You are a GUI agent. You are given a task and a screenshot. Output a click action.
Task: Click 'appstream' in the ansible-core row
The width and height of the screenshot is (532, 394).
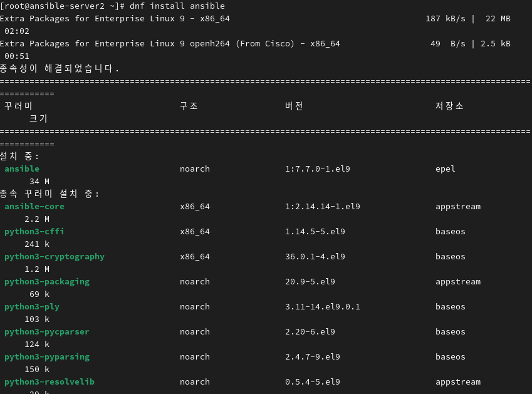point(458,207)
